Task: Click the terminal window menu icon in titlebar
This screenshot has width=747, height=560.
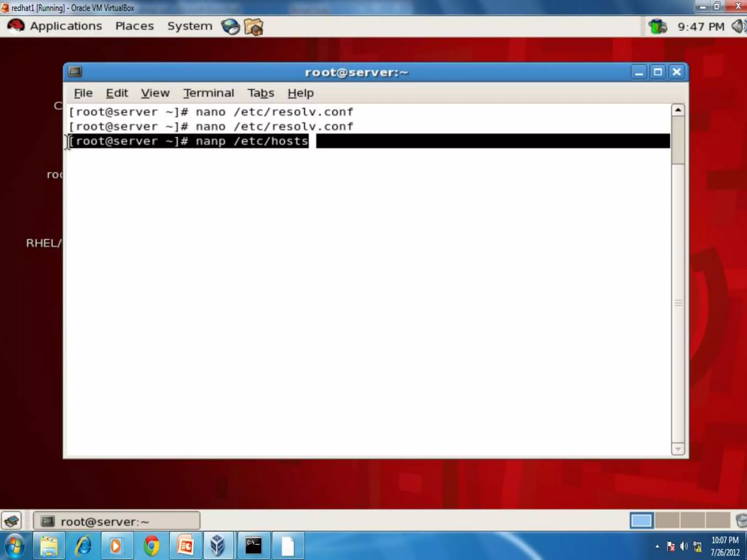Action: (75, 71)
